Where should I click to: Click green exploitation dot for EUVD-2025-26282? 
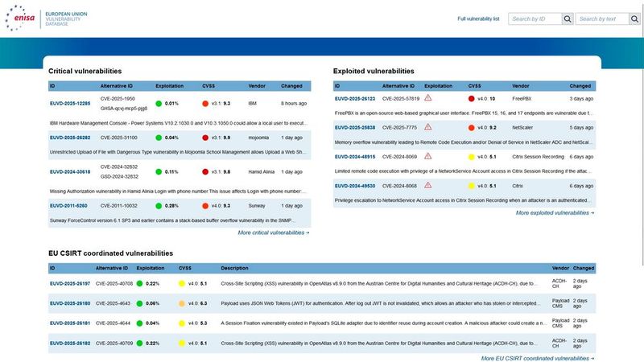tap(159, 138)
